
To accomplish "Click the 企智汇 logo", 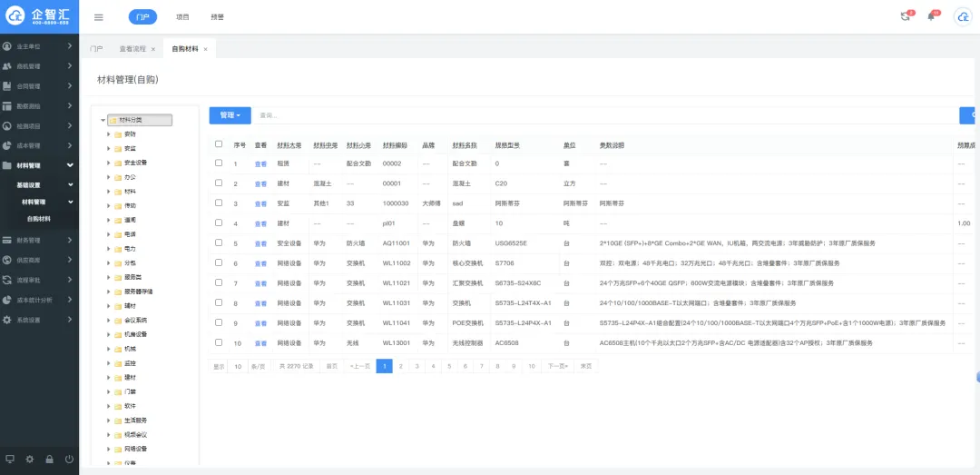I will pyautogui.click(x=39, y=16).
